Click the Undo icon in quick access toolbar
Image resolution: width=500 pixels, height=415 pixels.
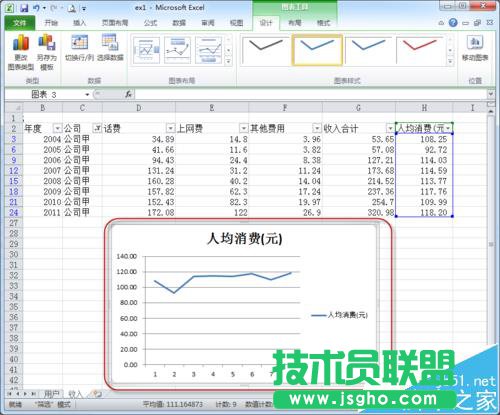tap(36, 8)
